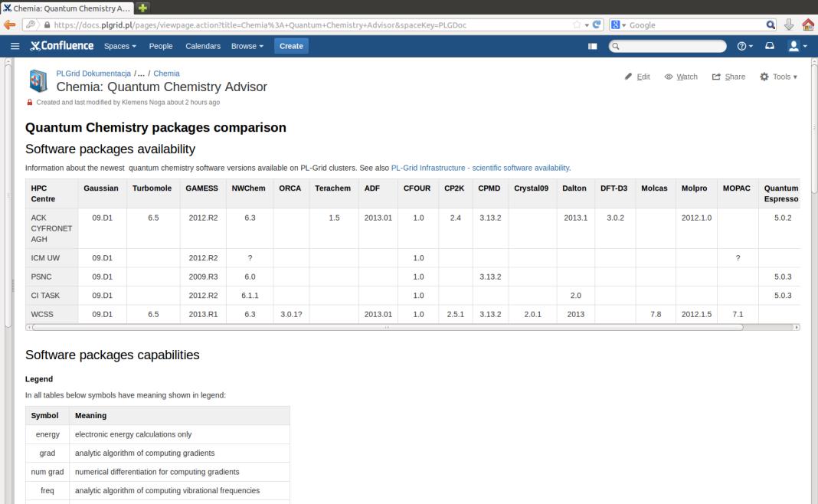
Task: Open the Tools gear dropdown
Action: click(778, 77)
